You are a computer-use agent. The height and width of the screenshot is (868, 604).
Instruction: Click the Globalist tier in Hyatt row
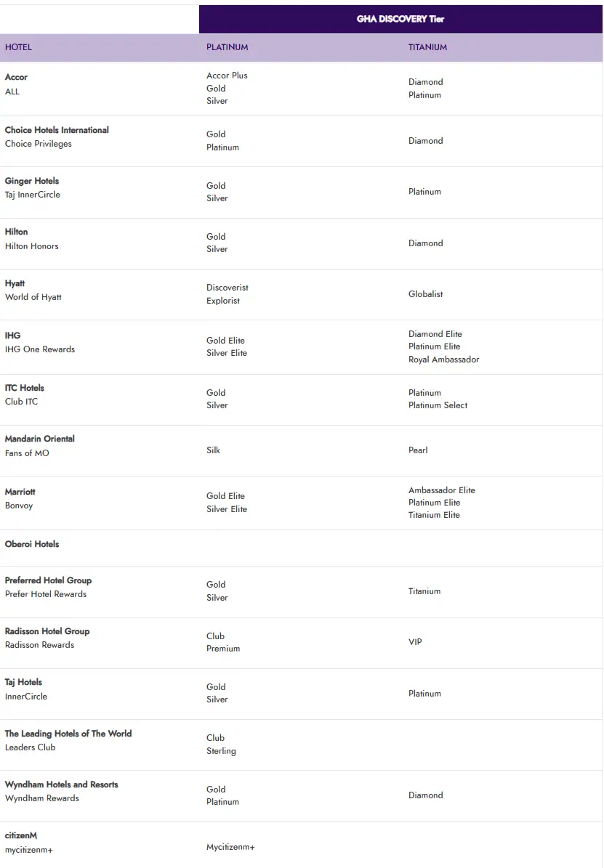(x=425, y=294)
